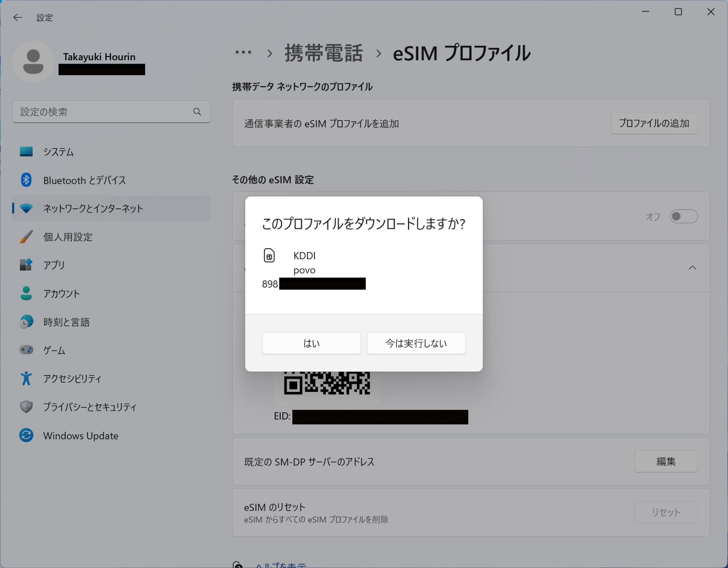Viewport: 728px width, 568px height.
Task: Confirm profile download with はい
Action: point(311,343)
